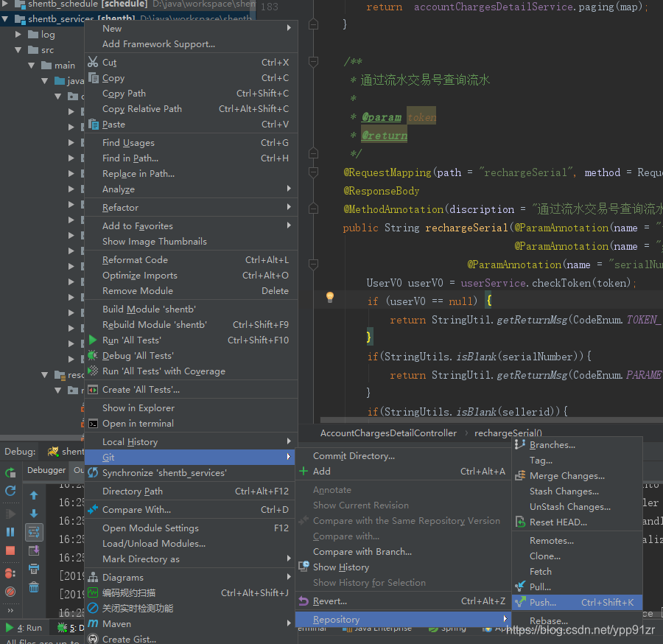The height and width of the screenshot is (644, 663).
Task: Click the pause program icon in Debug panel
Action: point(10,531)
